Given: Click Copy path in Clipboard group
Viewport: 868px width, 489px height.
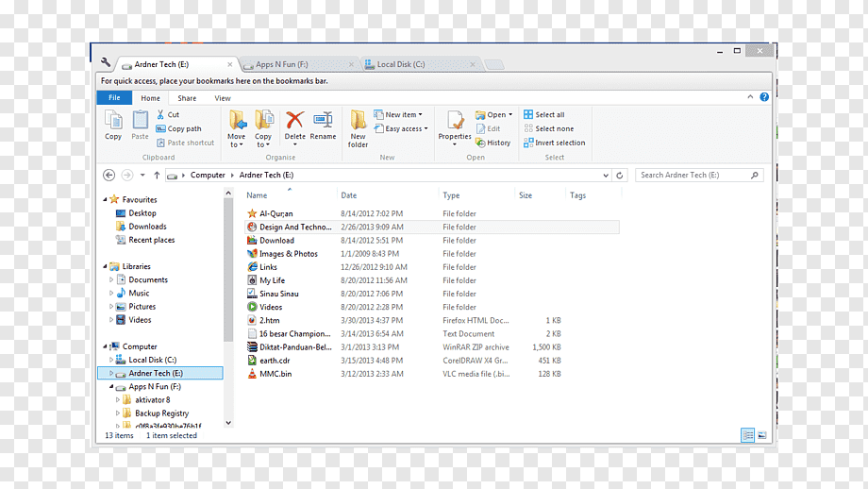Looking at the screenshot, I should 179,128.
